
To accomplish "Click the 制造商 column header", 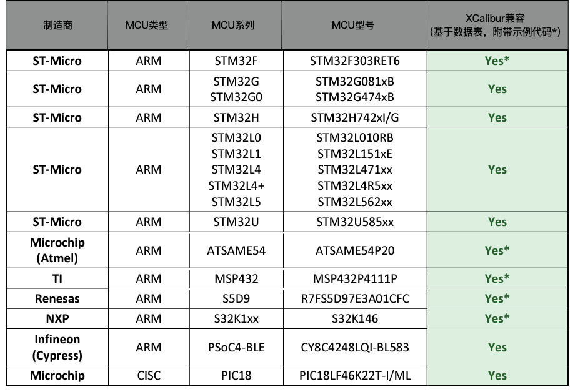I will (x=57, y=25).
